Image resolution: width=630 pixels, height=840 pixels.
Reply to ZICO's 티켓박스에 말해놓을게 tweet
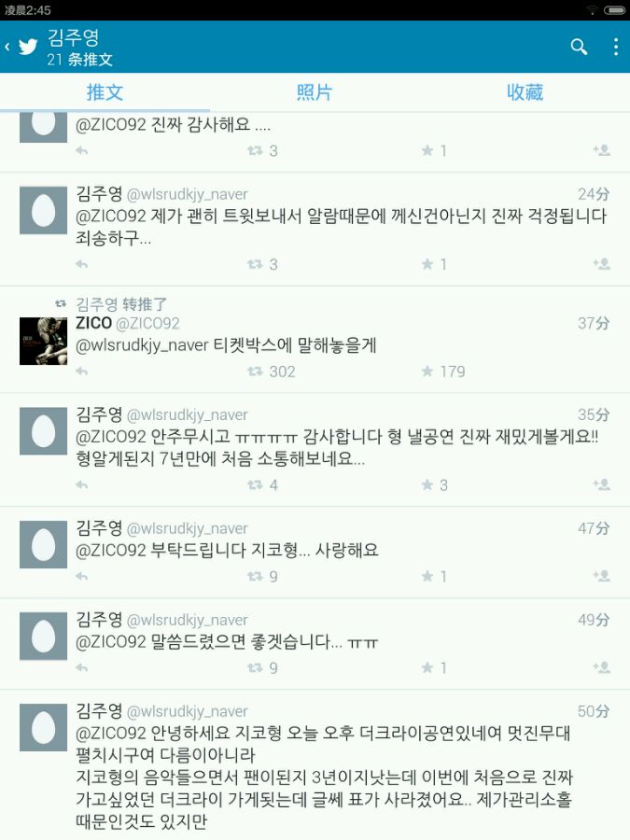[82, 371]
